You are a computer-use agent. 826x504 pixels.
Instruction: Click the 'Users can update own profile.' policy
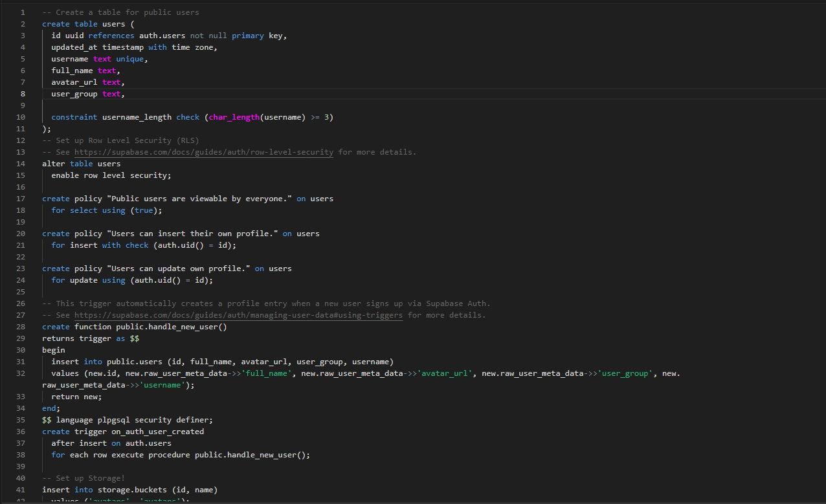point(167,268)
